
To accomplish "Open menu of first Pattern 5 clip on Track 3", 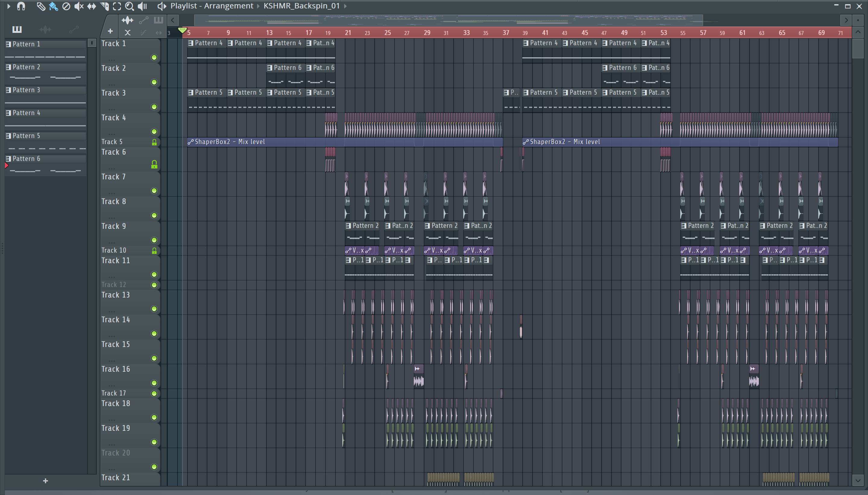I will (191, 93).
